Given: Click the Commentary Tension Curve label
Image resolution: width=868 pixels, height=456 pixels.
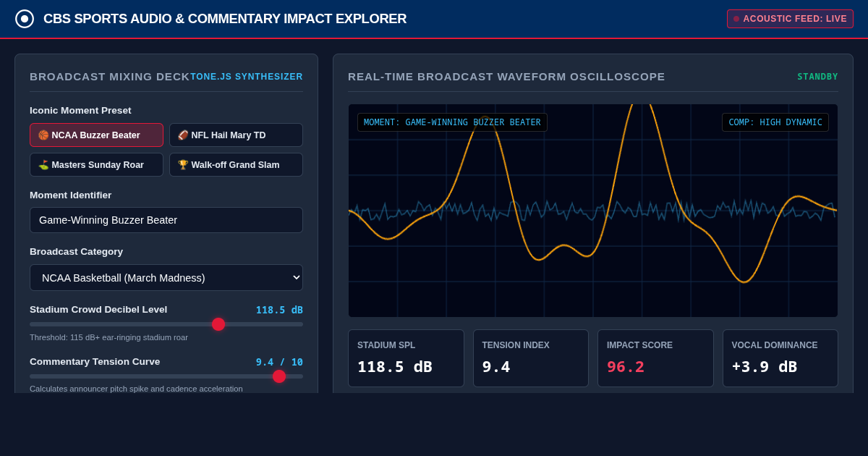Looking at the screenshot, I should pos(95,362).
